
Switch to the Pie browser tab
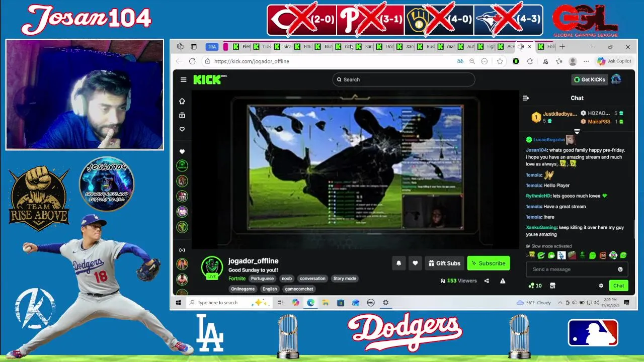pyautogui.click(x=242, y=47)
